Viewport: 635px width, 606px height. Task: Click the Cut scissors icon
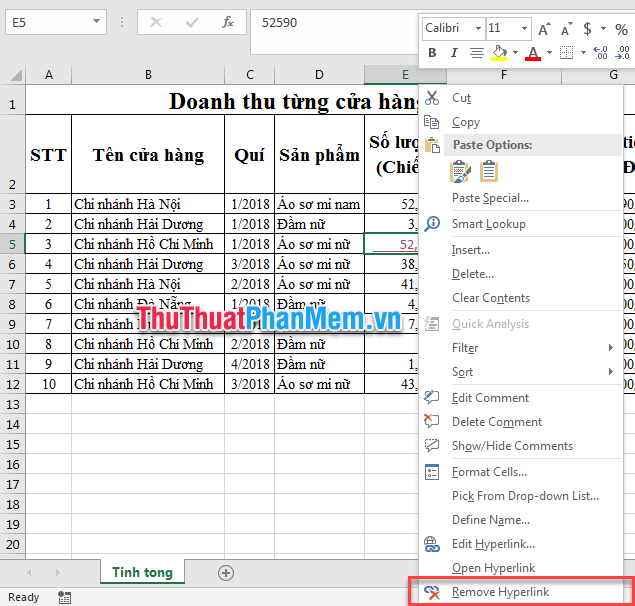pos(432,98)
